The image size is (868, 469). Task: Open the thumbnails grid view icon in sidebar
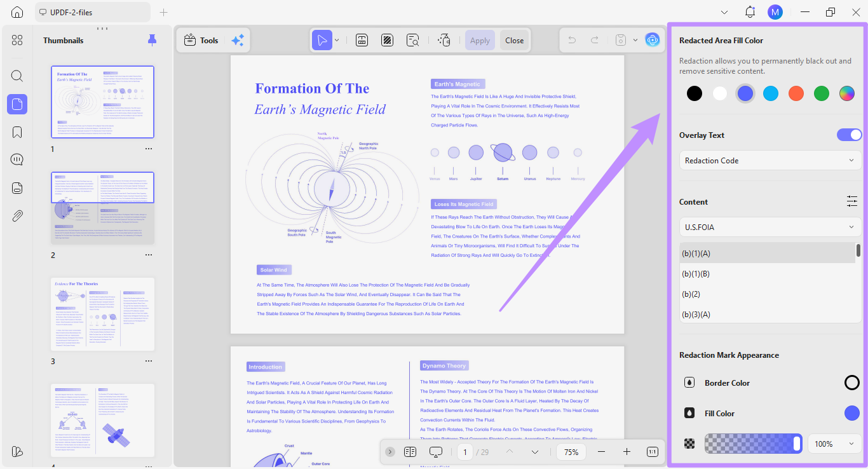pyautogui.click(x=17, y=40)
